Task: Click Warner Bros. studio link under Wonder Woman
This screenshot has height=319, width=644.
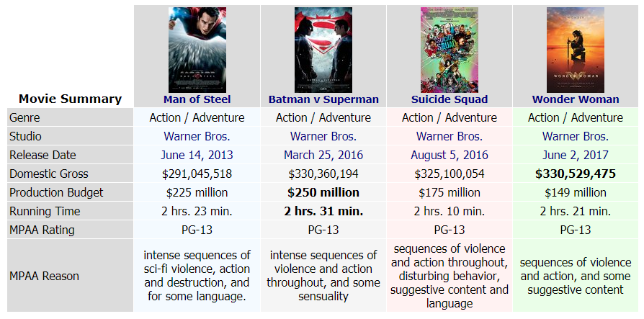Action: (576, 136)
